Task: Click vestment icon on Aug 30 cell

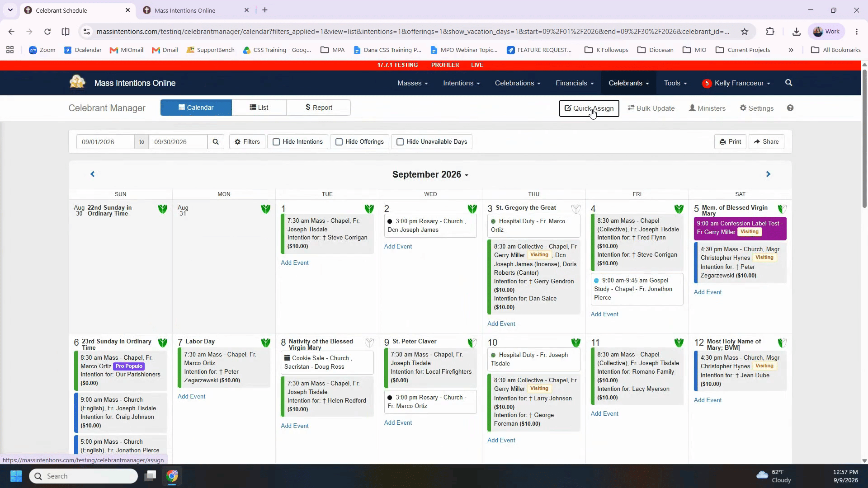Action: [x=163, y=209]
